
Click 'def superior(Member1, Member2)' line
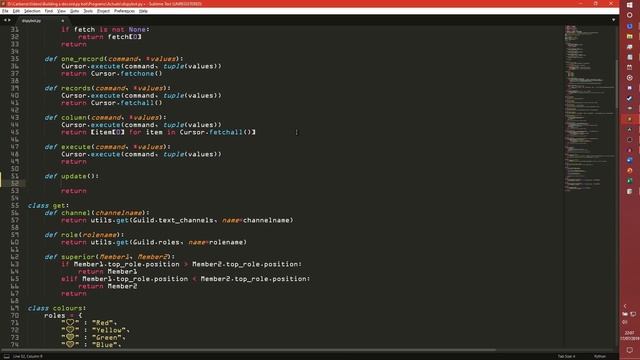(109, 257)
